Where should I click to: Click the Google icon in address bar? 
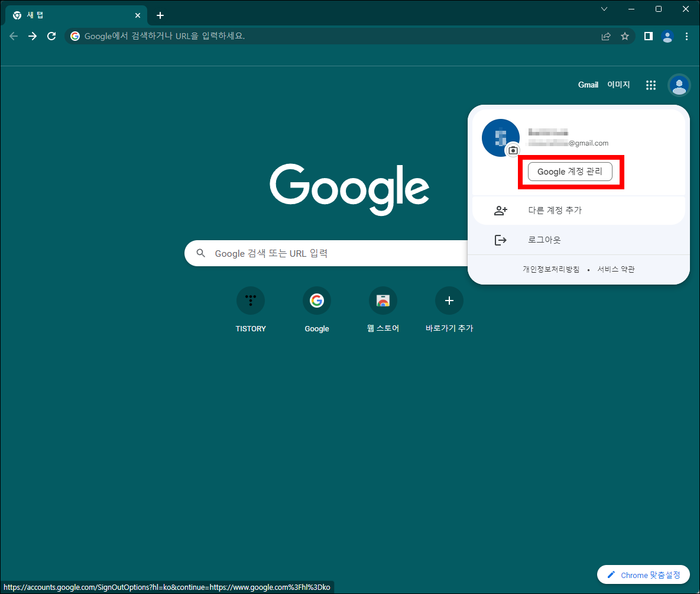tap(75, 36)
